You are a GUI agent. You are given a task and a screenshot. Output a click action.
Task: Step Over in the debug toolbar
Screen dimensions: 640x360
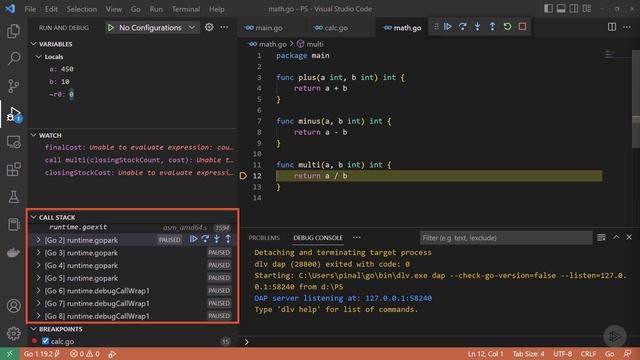(x=462, y=27)
